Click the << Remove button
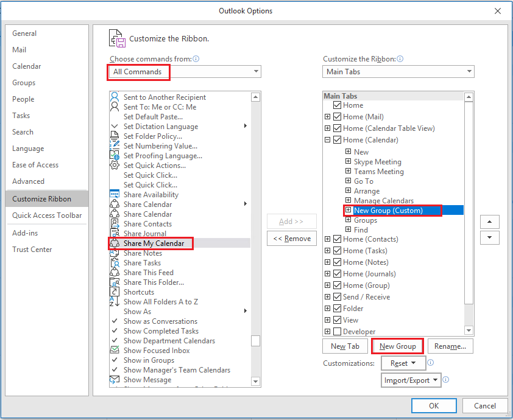The width and height of the screenshot is (513, 420). pos(292,238)
